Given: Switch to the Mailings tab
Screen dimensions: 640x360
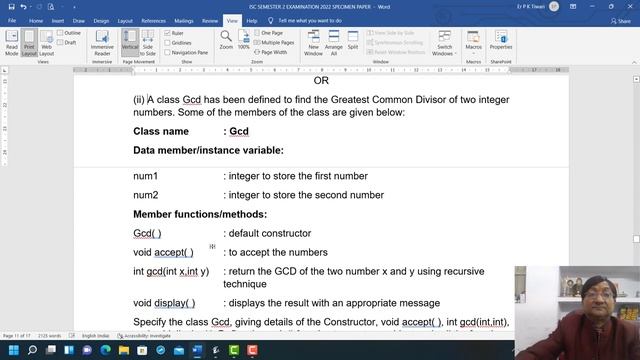Looking at the screenshot, I should (x=184, y=21).
